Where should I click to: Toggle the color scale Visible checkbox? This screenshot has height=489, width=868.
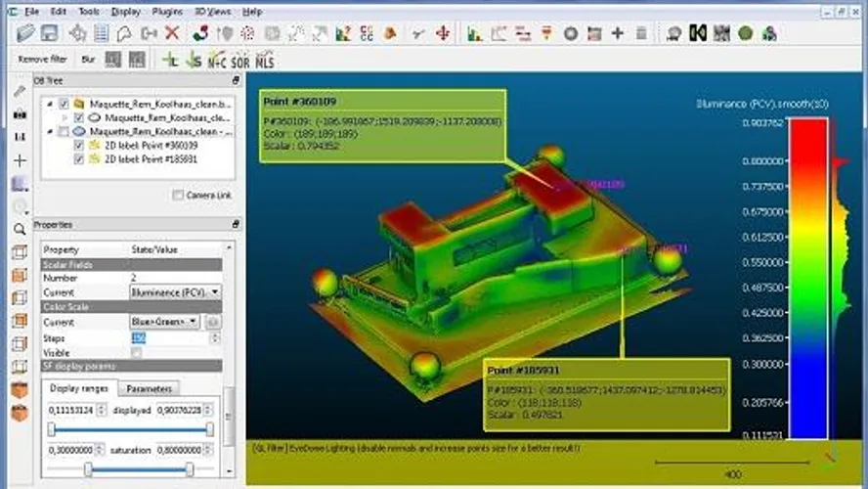click(x=137, y=352)
